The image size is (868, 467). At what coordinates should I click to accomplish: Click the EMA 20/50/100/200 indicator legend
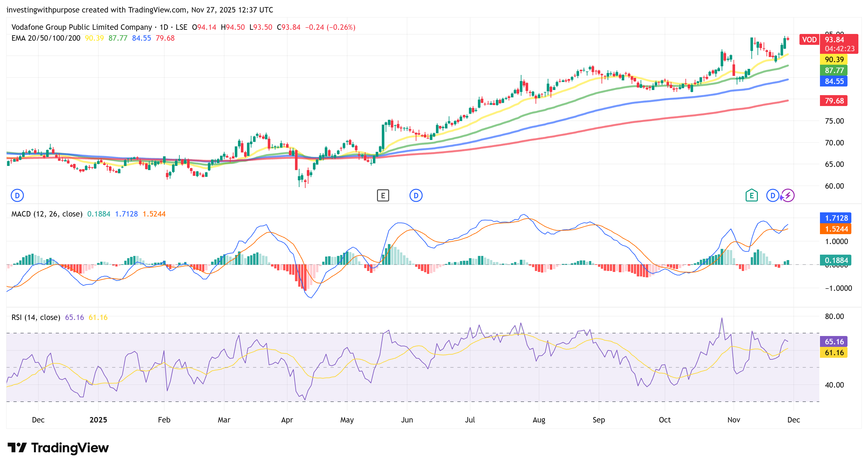tap(45, 38)
